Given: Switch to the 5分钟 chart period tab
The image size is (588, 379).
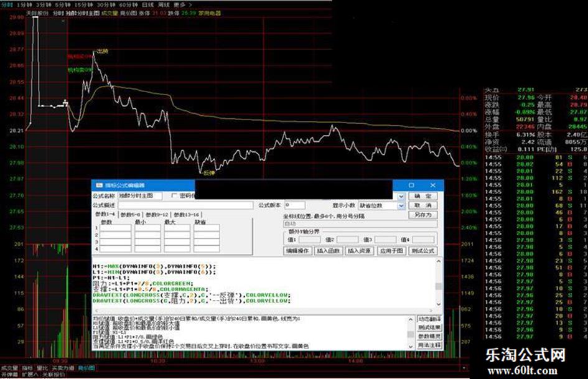Looking at the screenshot, I should (62, 4).
